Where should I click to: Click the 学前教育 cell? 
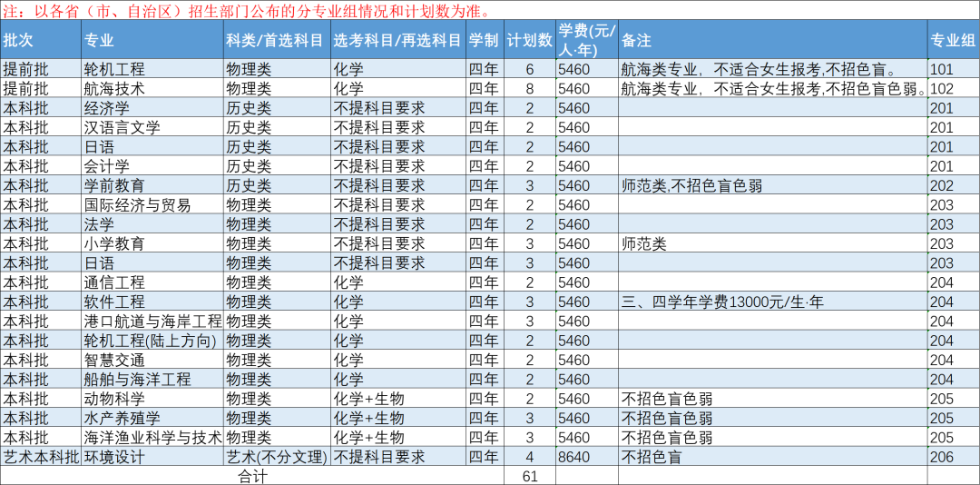(152, 185)
